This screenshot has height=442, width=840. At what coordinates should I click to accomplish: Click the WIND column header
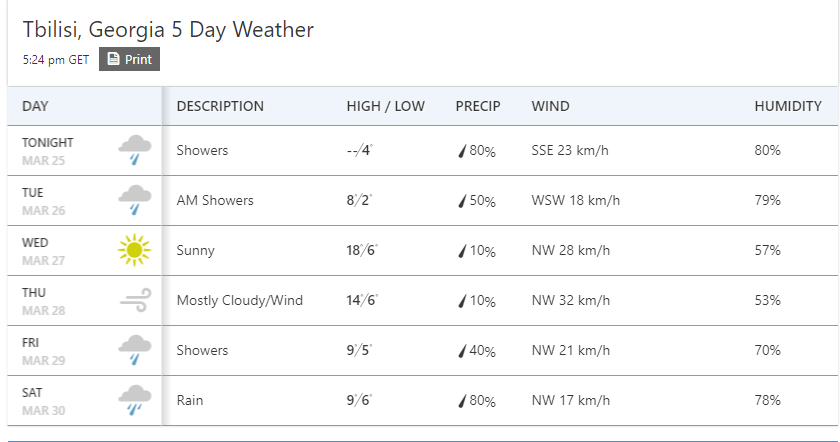click(x=551, y=106)
